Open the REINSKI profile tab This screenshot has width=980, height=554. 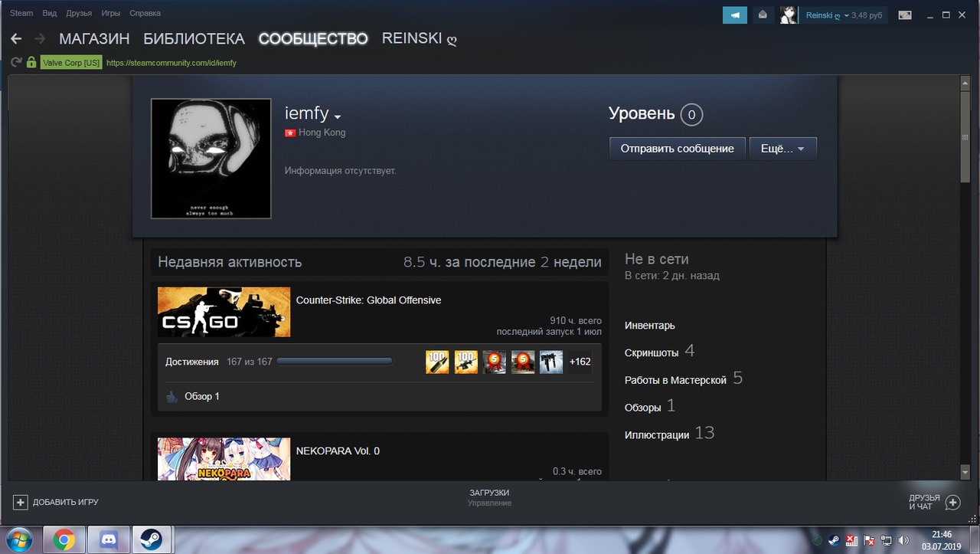tap(420, 38)
